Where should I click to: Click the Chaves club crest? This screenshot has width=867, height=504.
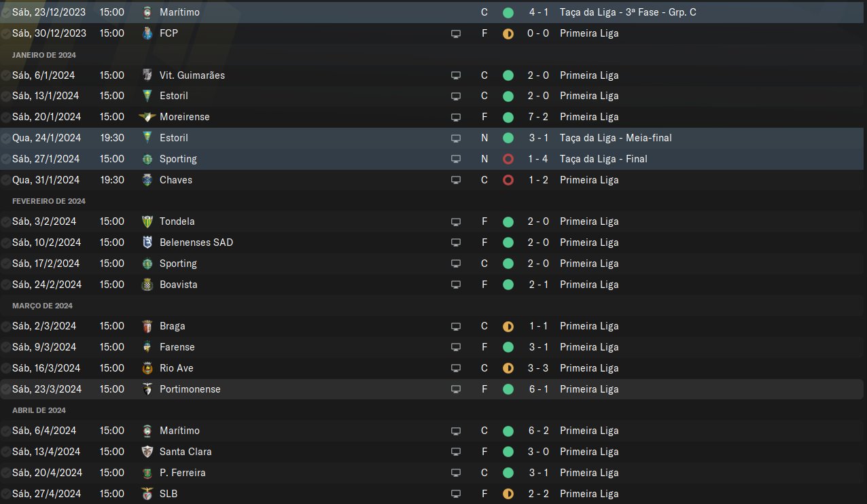[147, 180]
